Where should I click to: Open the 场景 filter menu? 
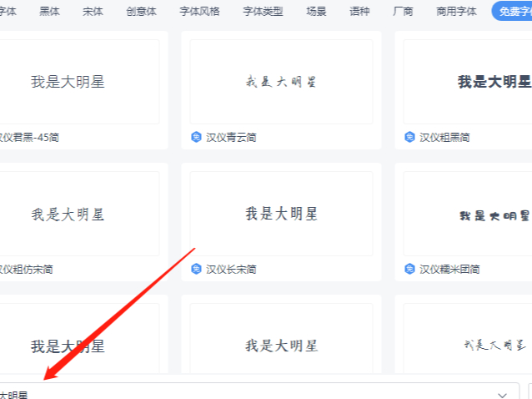(x=316, y=11)
